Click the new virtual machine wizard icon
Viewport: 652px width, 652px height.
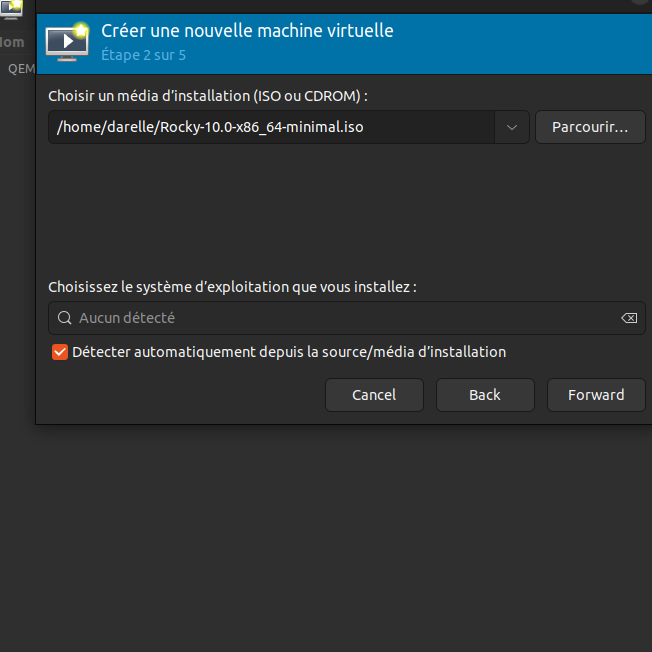tap(67, 42)
